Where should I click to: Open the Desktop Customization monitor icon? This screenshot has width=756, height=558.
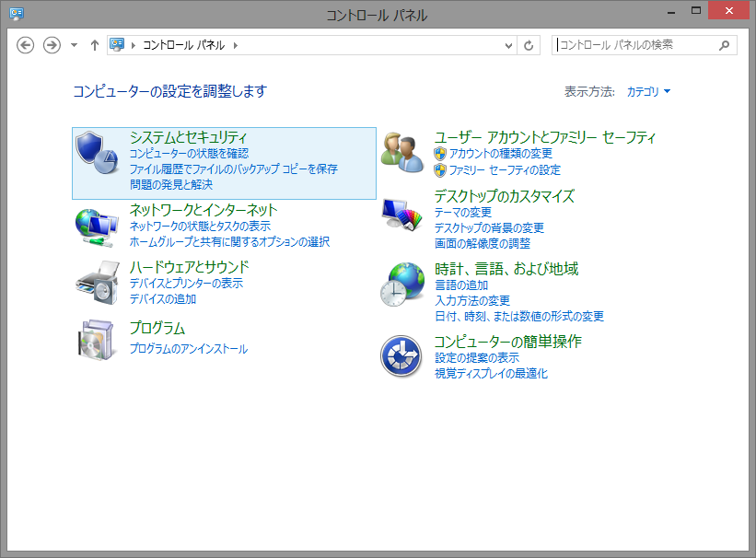coord(402,215)
